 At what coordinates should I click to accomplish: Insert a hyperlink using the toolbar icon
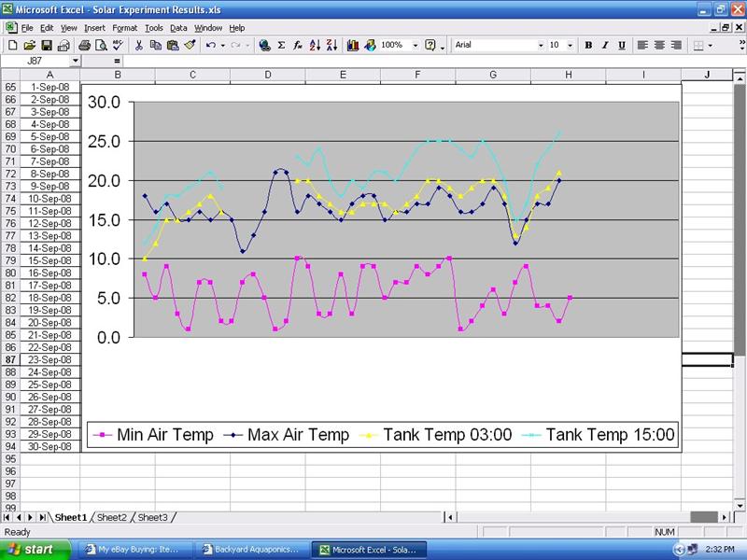click(x=265, y=46)
